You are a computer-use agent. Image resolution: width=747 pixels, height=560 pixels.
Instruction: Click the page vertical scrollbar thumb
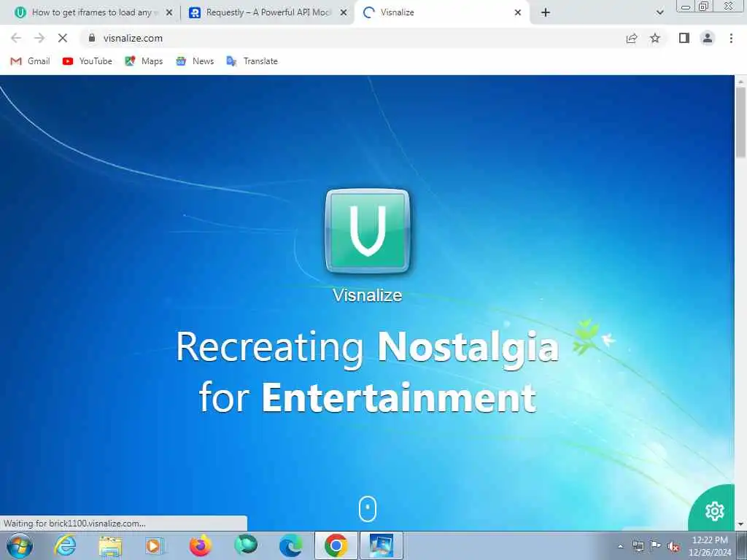(741, 122)
